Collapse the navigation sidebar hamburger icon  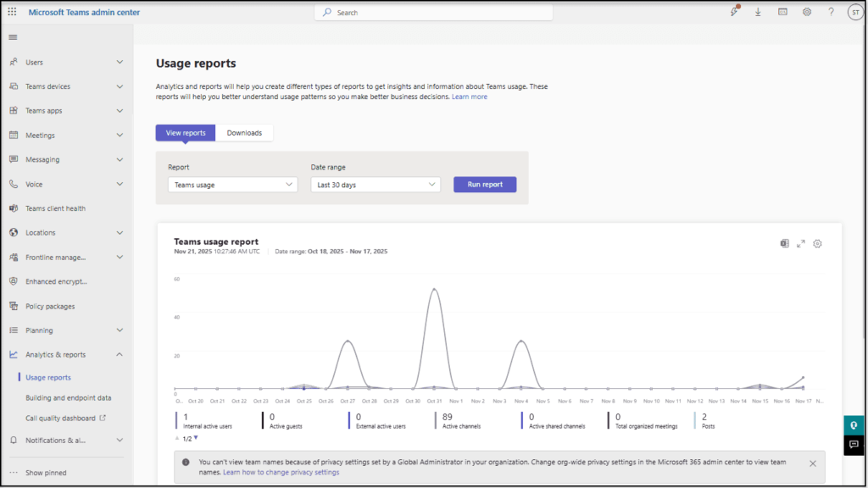12,36
